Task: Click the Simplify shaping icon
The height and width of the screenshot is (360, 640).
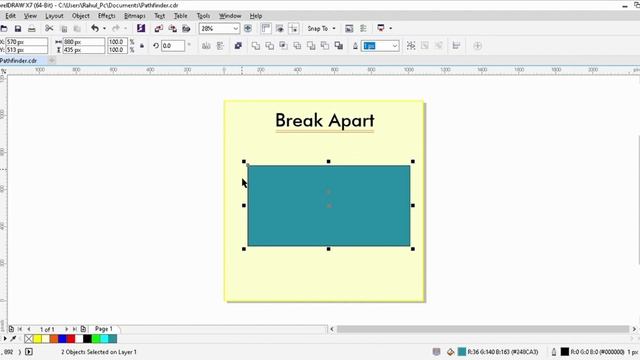Action: tap(297, 46)
